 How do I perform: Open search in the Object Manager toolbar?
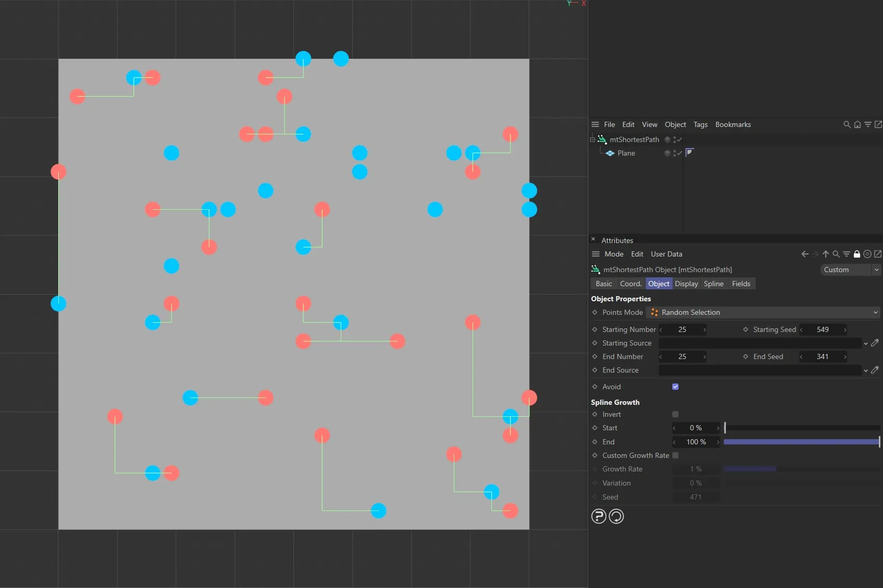[847, 124]
